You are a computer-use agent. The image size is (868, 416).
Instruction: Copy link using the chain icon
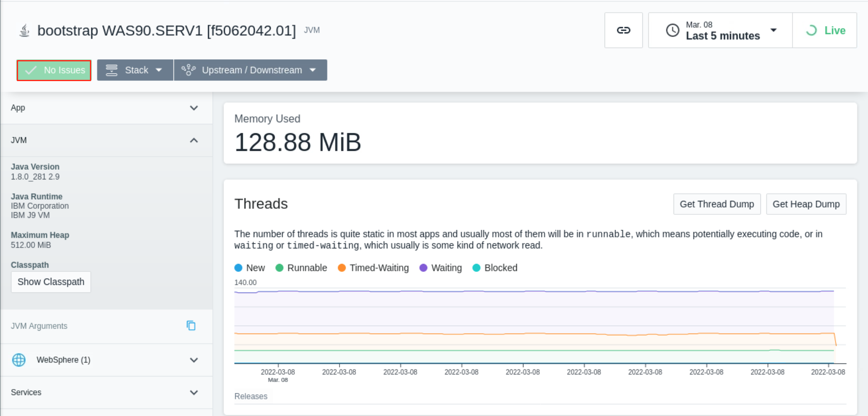623,30
